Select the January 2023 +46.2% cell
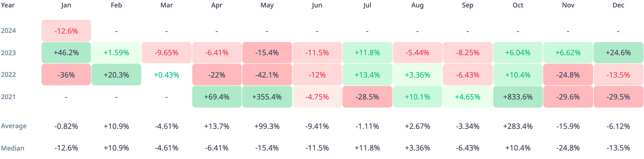644x159 pixels. point(66,53)
